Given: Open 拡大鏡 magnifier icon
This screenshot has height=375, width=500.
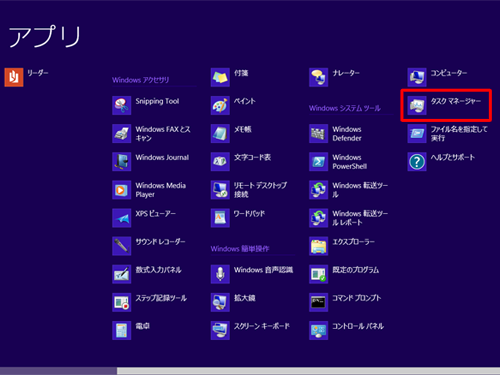Looking at the screenshot, I should click(x=220, y=302).
